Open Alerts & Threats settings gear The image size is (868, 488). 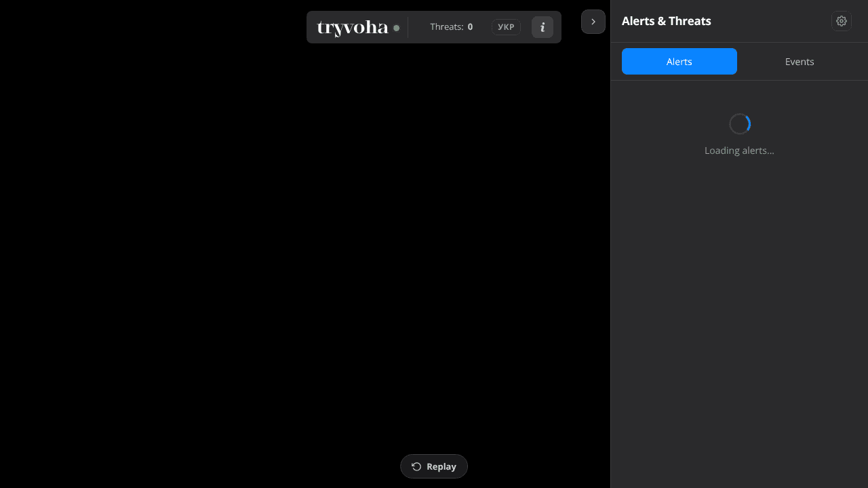click(842, 21)
